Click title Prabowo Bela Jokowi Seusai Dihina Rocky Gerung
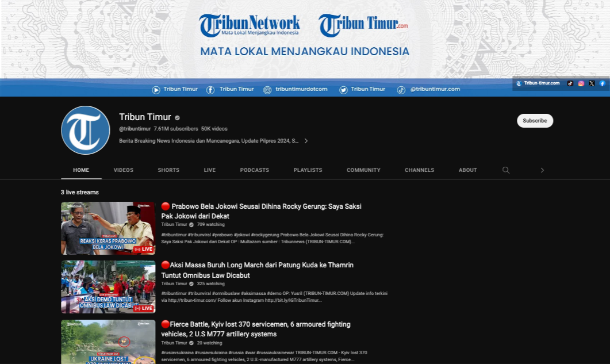Viewport: 610px width, 364px height. 262,211
